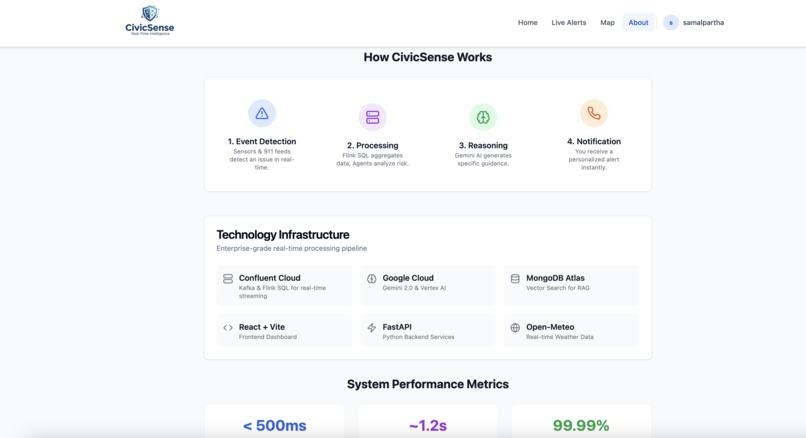Click the Event Detection warning triangle icon

262,113
